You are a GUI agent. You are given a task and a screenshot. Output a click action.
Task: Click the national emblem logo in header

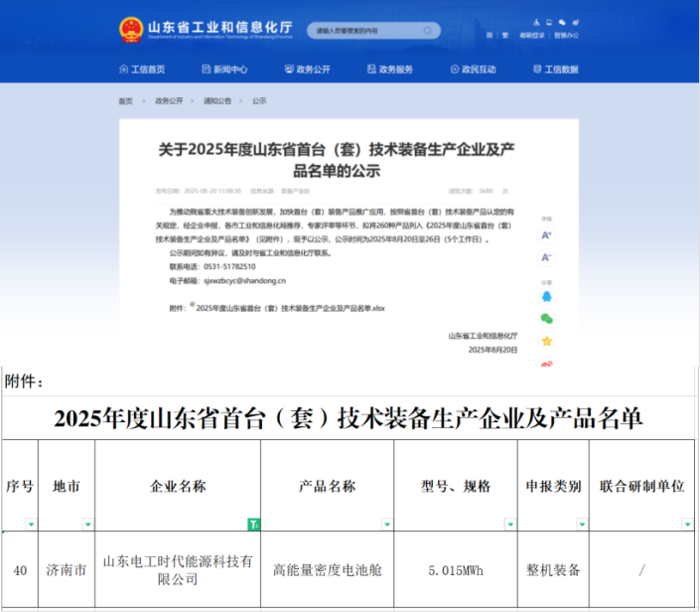click(131, 30)
